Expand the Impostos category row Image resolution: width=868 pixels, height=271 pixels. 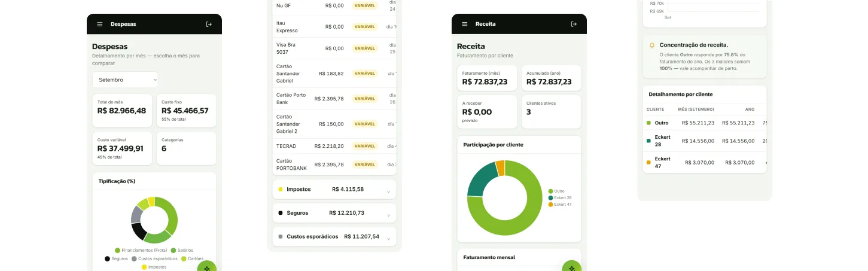coord(334,189)
